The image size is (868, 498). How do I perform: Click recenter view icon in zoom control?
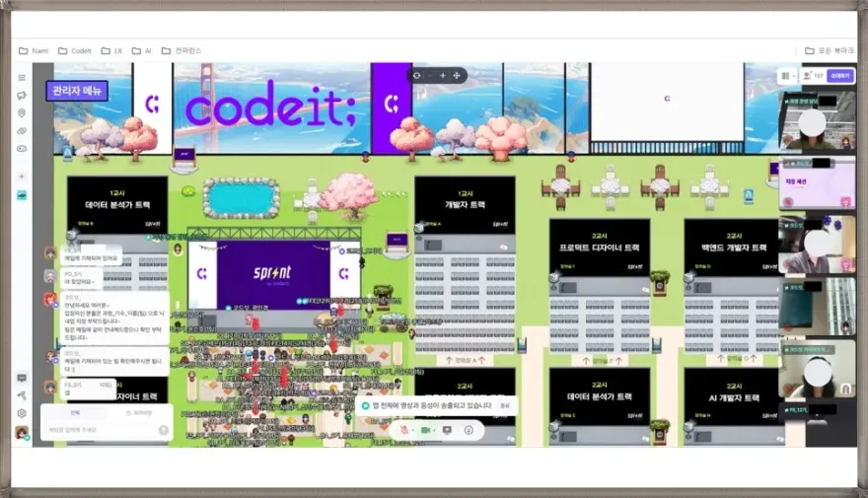417,75
